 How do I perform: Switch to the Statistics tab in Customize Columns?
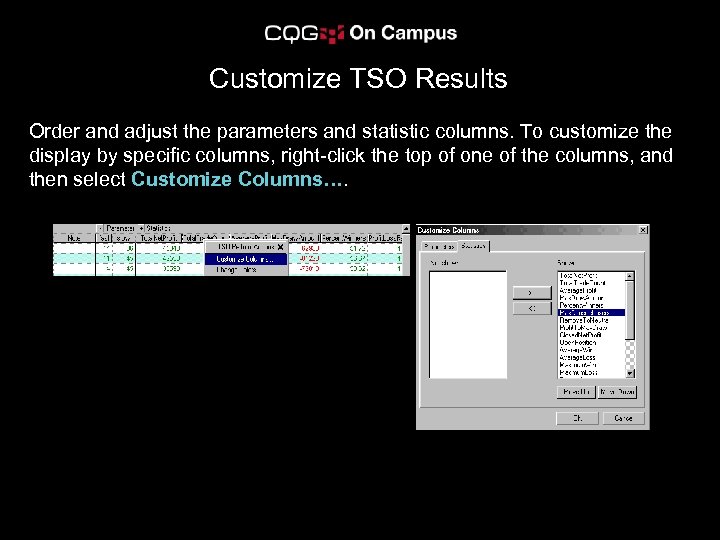click(x=473, y=246)
